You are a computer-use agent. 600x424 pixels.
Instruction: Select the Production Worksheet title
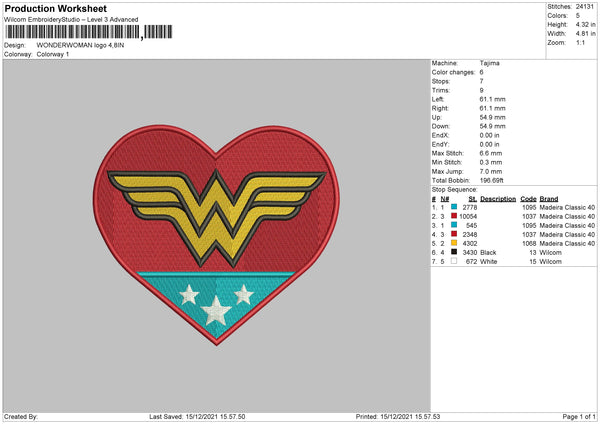[56, 8]
